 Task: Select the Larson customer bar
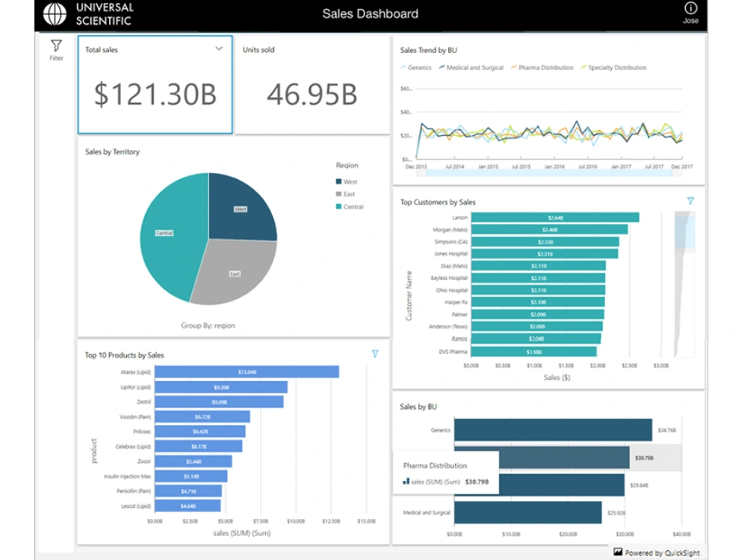pos(555,217)
